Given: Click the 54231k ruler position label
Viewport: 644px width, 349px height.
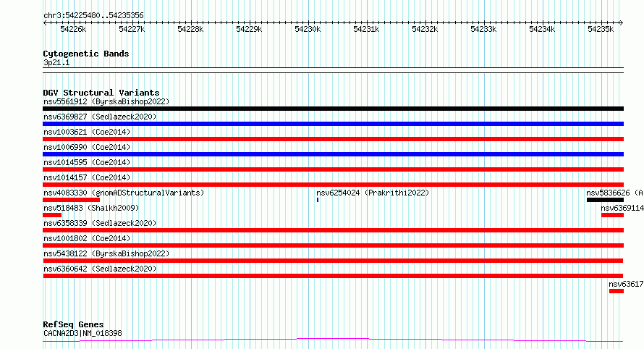Looking at the screenshot, I should point(366,30).
